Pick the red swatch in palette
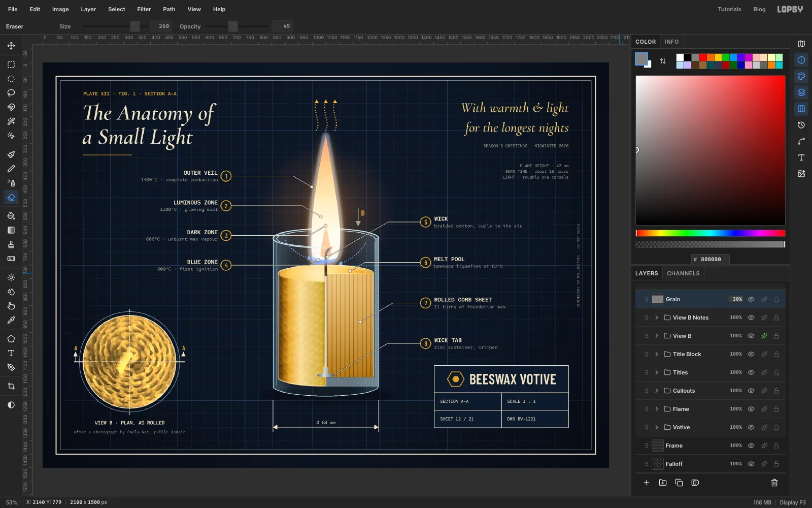Image resolution: width=812 pixels, height=508 pixels. (x=703, y=57)
